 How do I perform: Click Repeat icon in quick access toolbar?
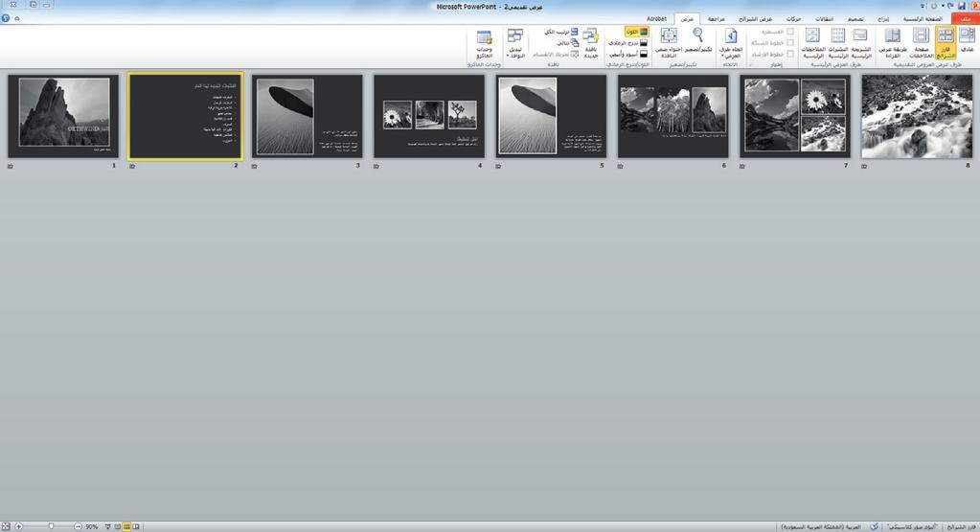(934, 6)
